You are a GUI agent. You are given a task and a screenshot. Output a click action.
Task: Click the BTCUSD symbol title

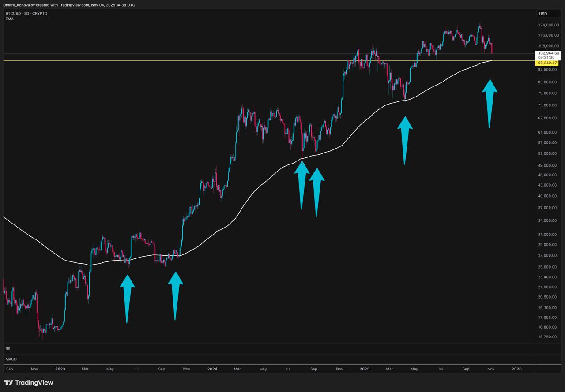point(26,14)
